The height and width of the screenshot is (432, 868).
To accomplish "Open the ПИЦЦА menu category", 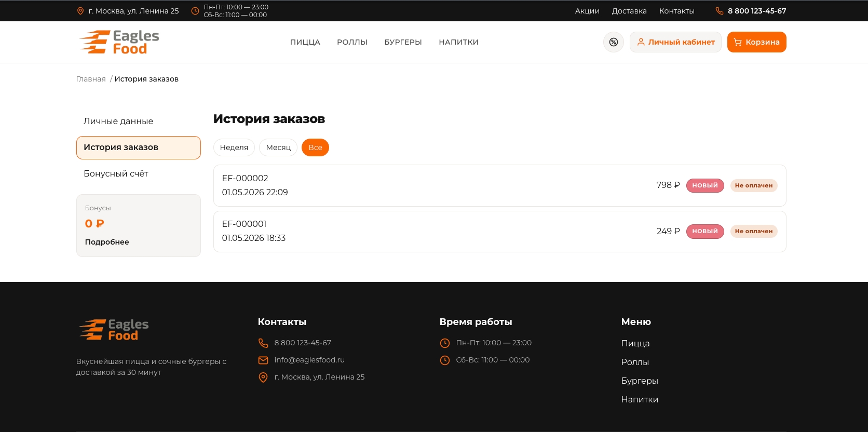I will click(305, 42).
